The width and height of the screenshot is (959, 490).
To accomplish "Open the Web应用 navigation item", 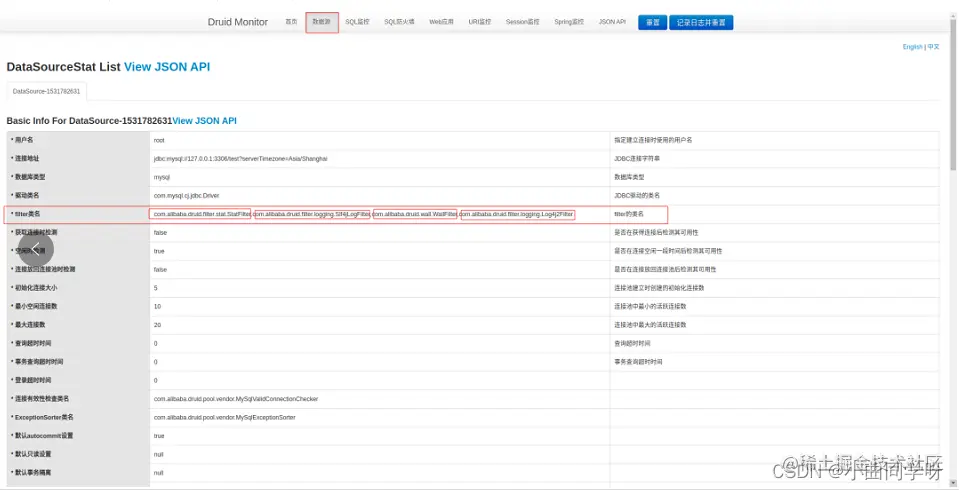I will (442, 21).
